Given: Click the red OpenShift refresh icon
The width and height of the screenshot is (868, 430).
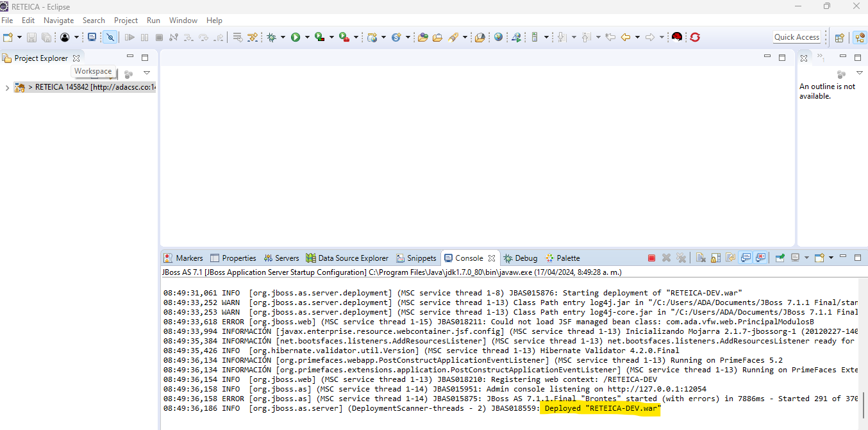Looking at the screenshot, I should pyautogui.click(x=695, y=37).
